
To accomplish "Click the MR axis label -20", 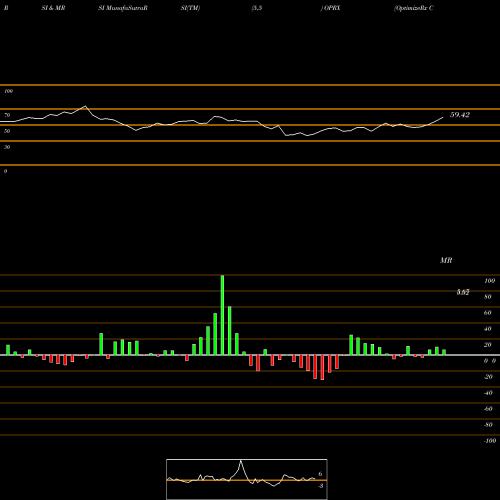I will click(x=488, y=377).
